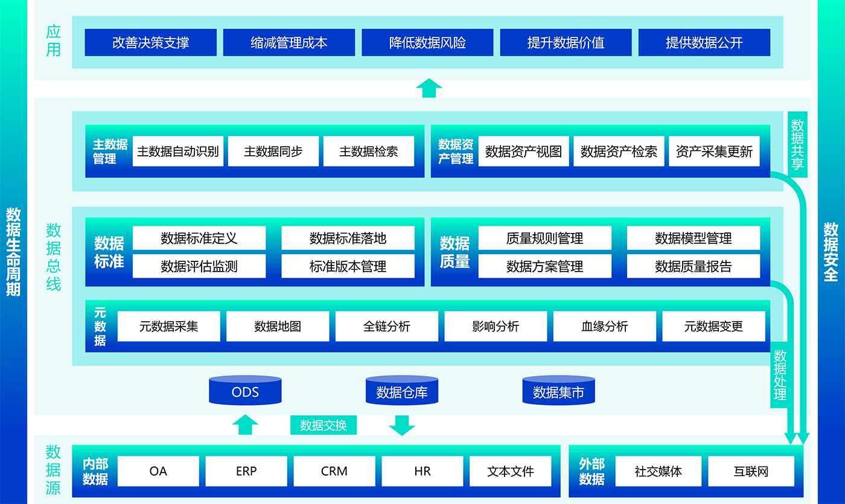Click the up arrow below ODS
Screen dimensions: 845x504
pyautogui.click(x=245, y=424)
